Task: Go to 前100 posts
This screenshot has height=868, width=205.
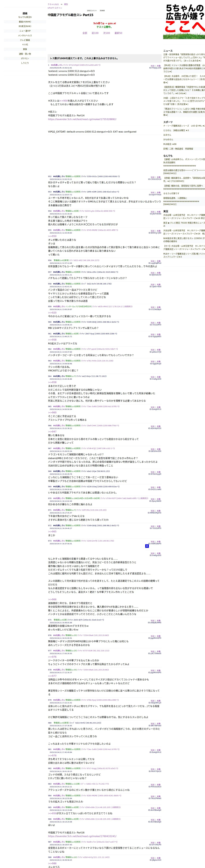Action: tap(95, 33)
